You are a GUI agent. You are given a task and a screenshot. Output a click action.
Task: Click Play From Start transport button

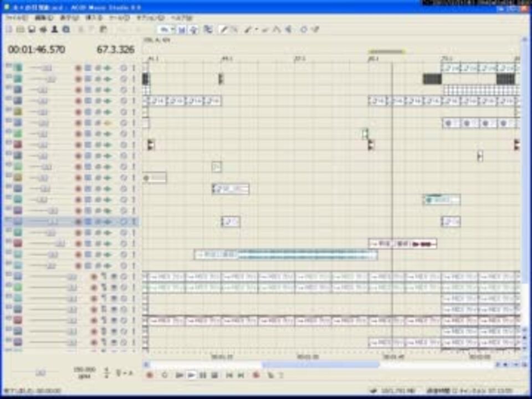179,375
